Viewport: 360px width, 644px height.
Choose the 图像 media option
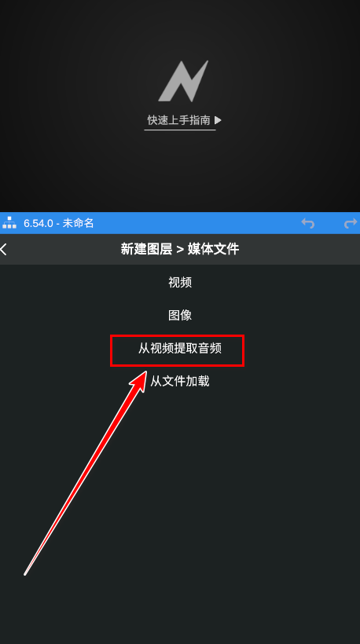point(180,316)
